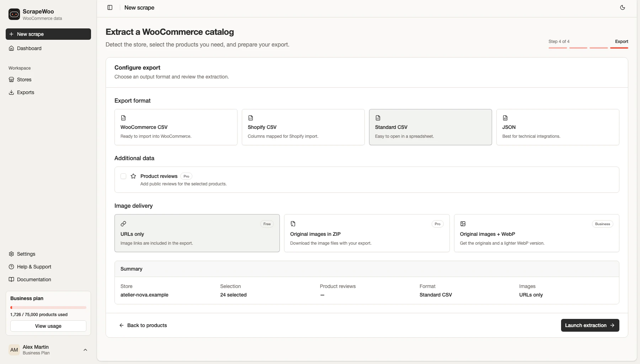Screen dimensions: 640x364
Task: Click the Summary Format value Standard CSV
Action: pos(436,295)
